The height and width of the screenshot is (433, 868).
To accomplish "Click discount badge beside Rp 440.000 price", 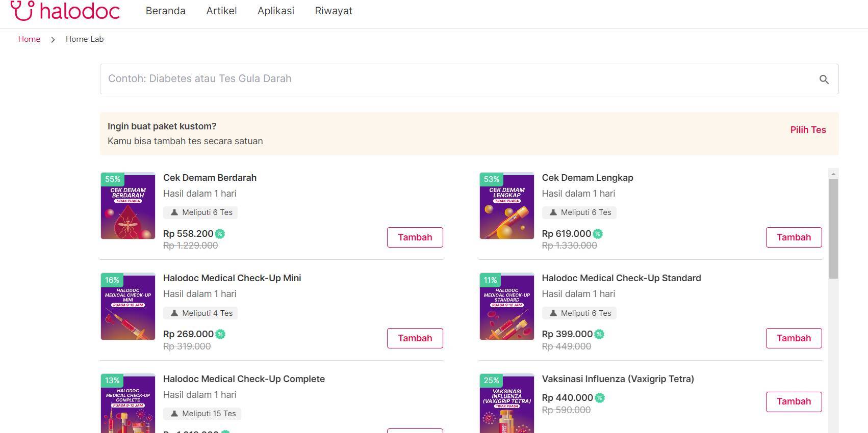I will click(x=600, y=398).
